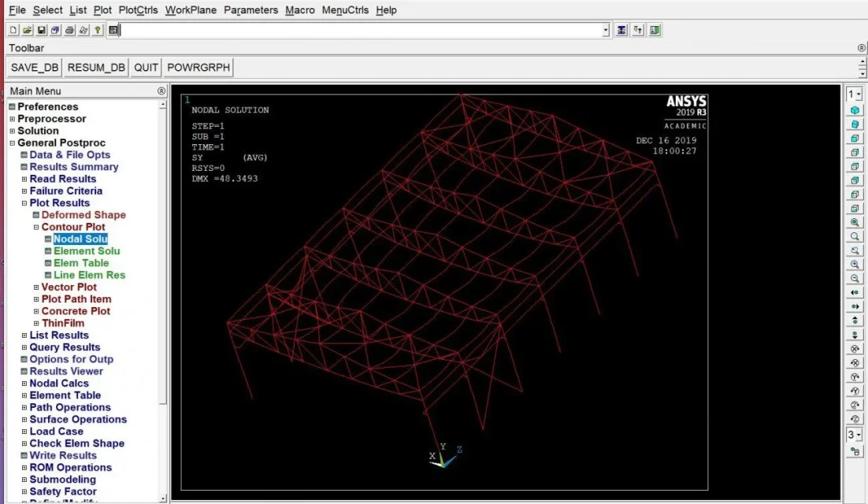Click the SAVE_DB button

35,68
